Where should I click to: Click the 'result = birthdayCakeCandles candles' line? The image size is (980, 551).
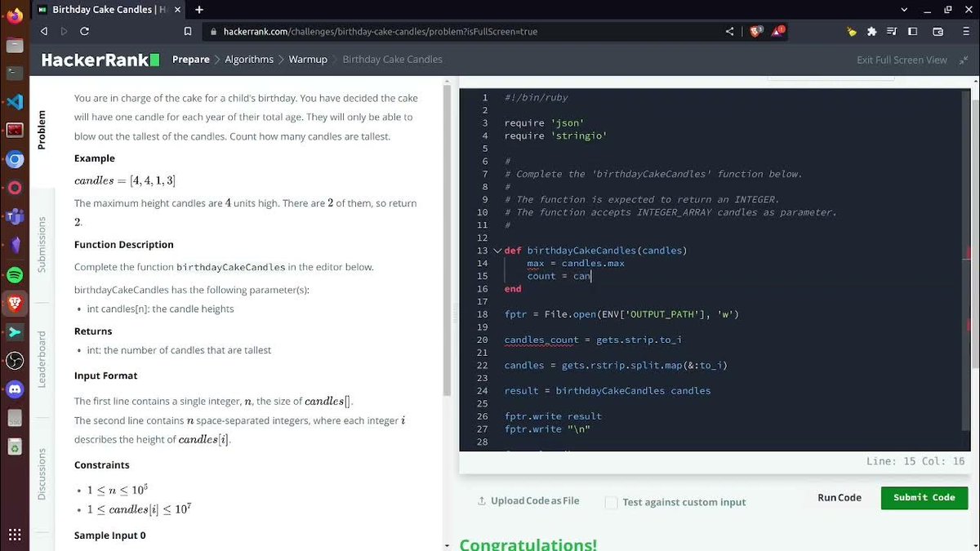coord(608,391)
